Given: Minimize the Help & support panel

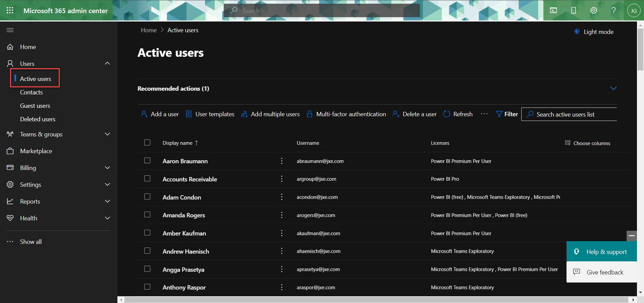Looking at the screenshot, I should point(632,236).
